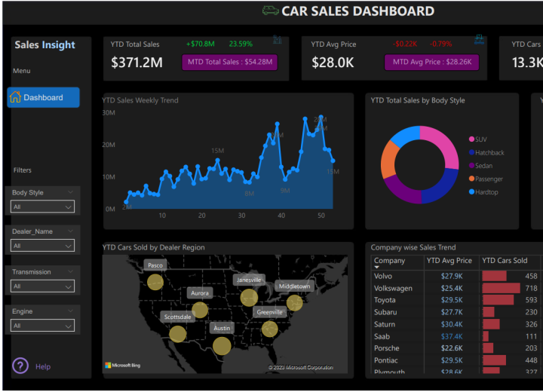
Task: Open the Dashboard menu item
Action: point(43,97)
